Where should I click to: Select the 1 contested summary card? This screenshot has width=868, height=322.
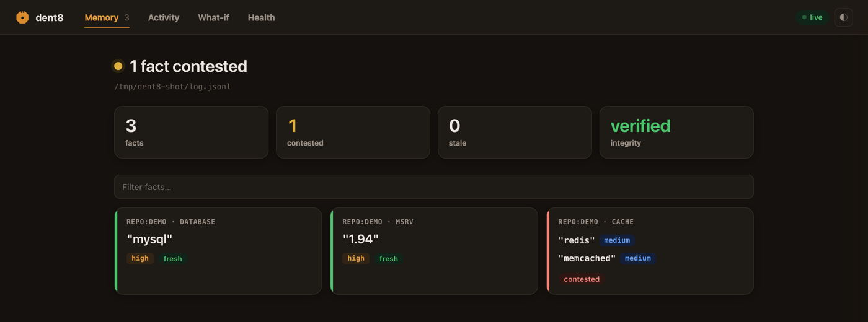[353, 132]
